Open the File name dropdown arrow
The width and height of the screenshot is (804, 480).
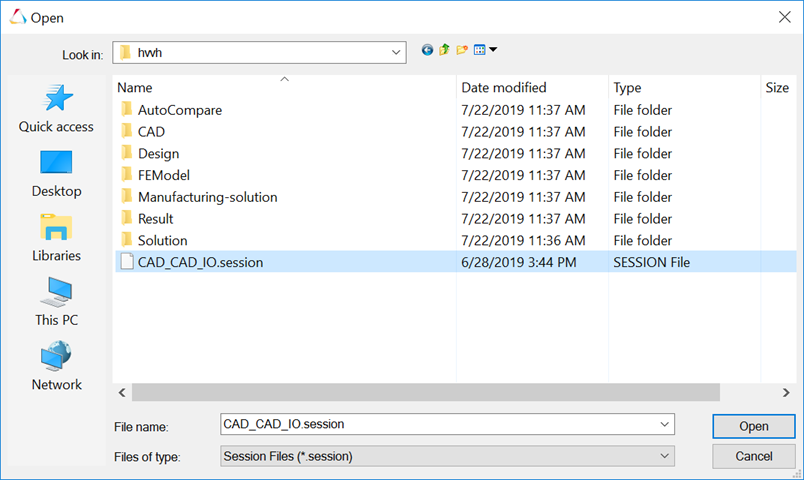click(x=666, y=424)
